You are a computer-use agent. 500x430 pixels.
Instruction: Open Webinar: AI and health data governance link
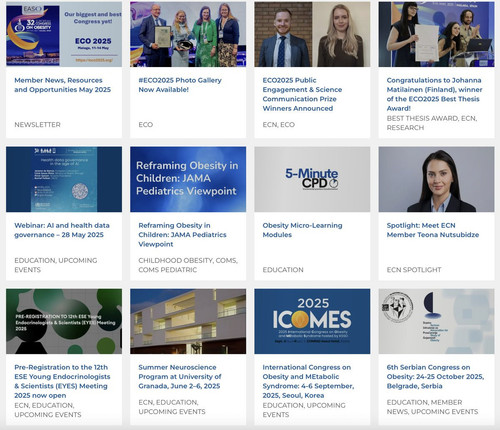62,230
